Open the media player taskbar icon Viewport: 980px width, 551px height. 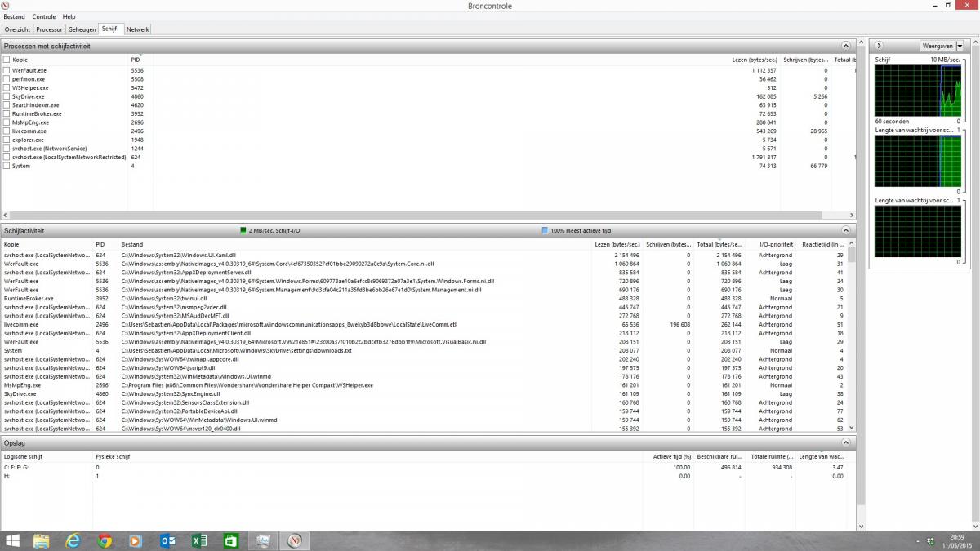136,540
